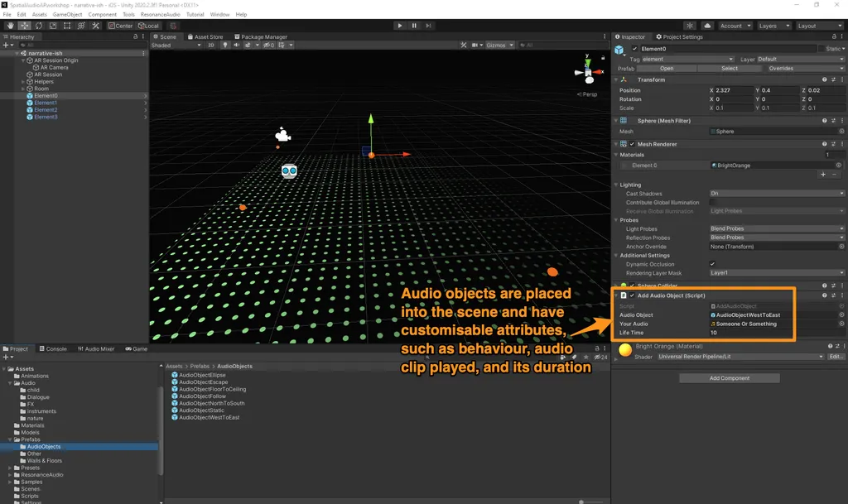Click the Add Component button
The width and height of the screenshot is (848, 504).
(730, 378)
